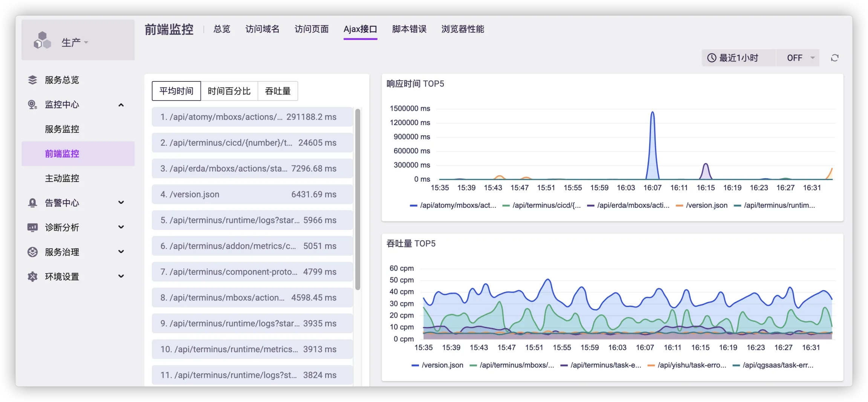
Task: Select row 11 with 3824 ms
Action: [x=252, y=375]
